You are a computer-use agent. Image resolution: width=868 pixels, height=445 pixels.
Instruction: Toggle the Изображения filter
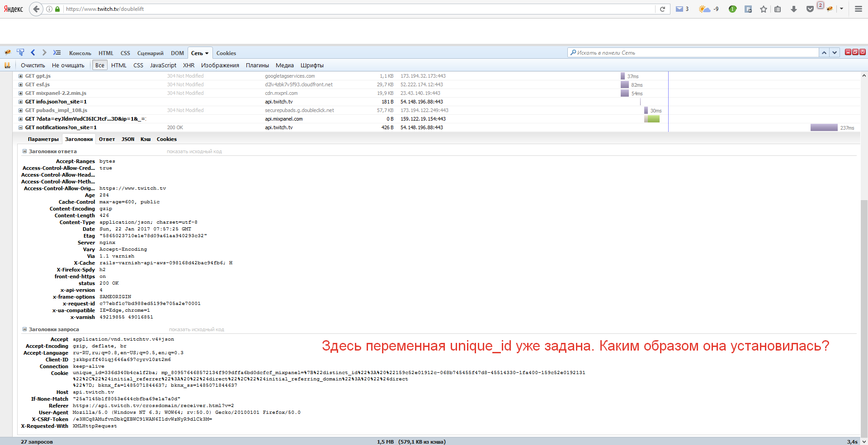(x=220, y=66)
